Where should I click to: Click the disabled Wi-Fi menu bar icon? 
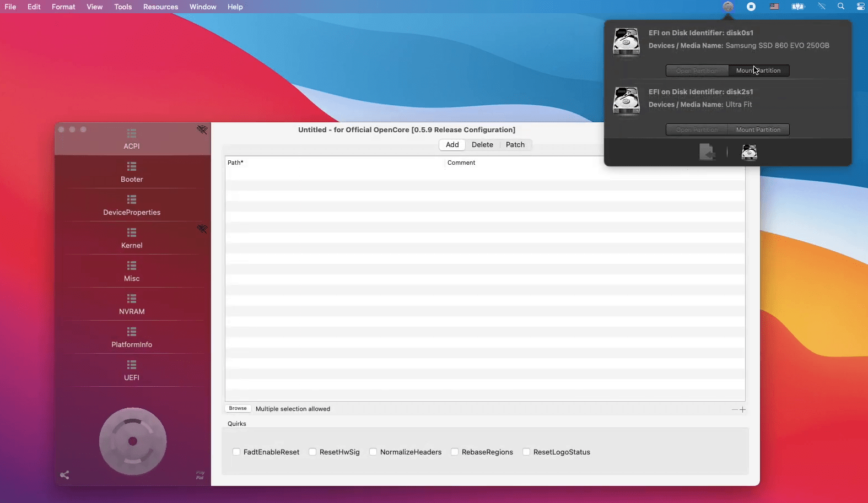(822, 7)
